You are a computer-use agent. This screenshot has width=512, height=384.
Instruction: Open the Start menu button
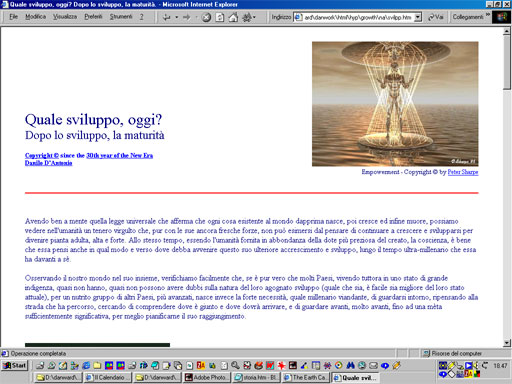click(x=14, y=365)
